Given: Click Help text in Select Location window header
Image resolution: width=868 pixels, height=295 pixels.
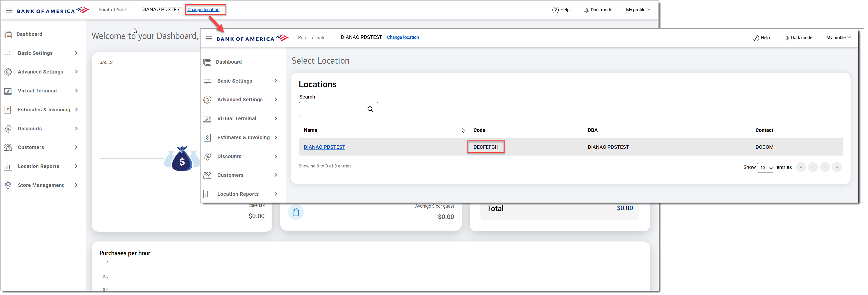Looking at the screenshot, I should pos(765,38).
